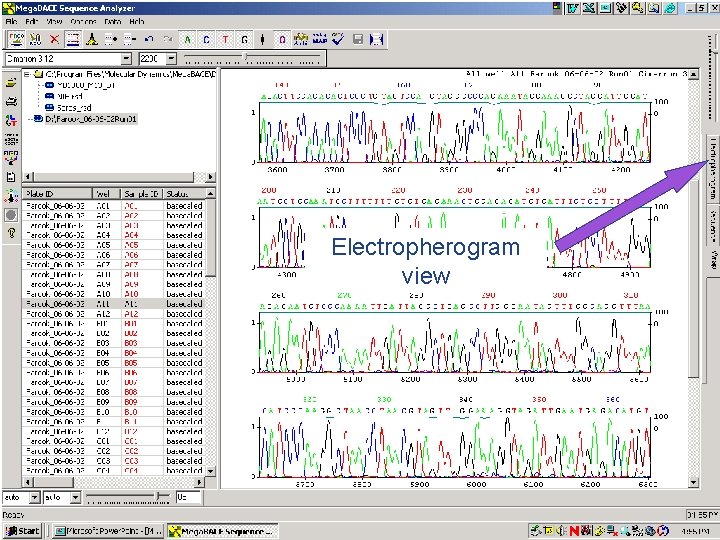This screenshot has height=540, width=720.
Task: Select the third child item in file tree
Action: click(74, 107)
